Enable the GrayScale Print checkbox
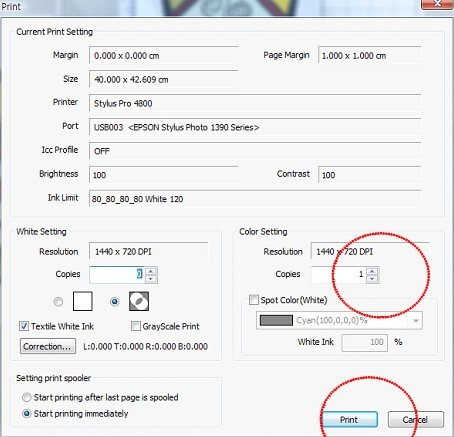 click(x=136, y=326)
